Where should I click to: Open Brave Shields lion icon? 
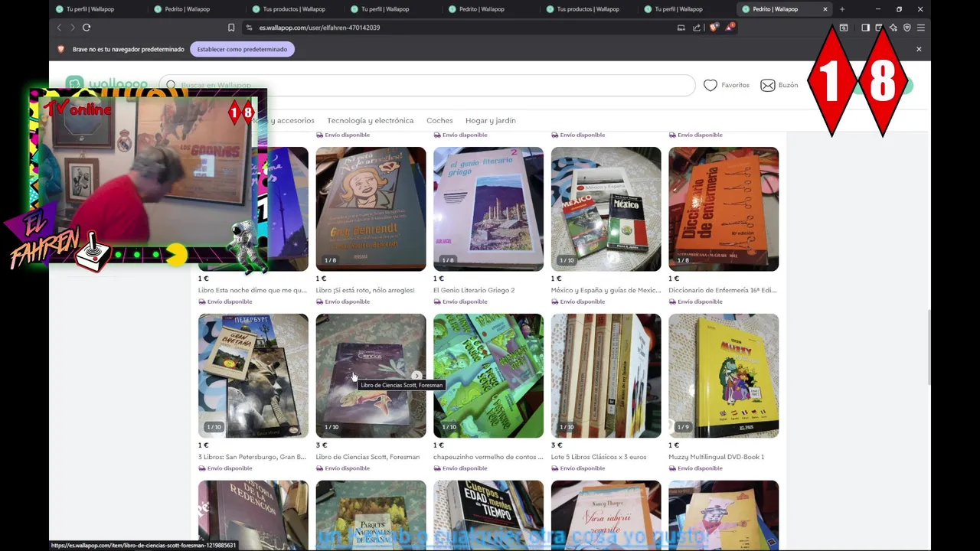pyautogui.click(x=714, y=28)
